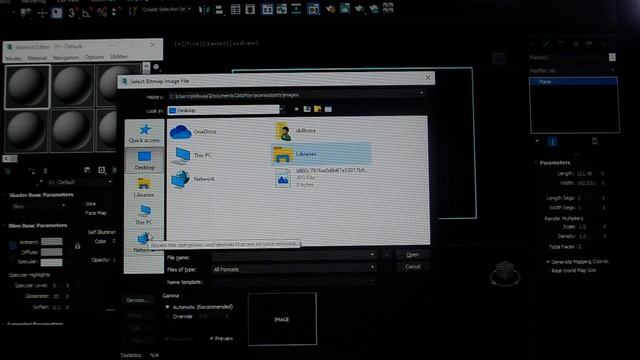The width and height of the screenshot is (640, 360).
Task: Toggle the ribbon icon in main toolbar
Action: point(267,9)
